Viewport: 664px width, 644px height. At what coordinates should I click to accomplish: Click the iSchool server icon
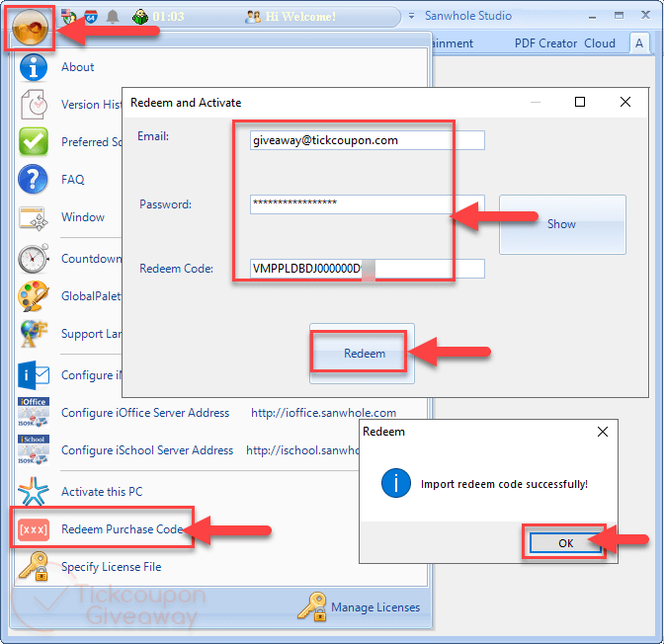(x=34, y=449)
